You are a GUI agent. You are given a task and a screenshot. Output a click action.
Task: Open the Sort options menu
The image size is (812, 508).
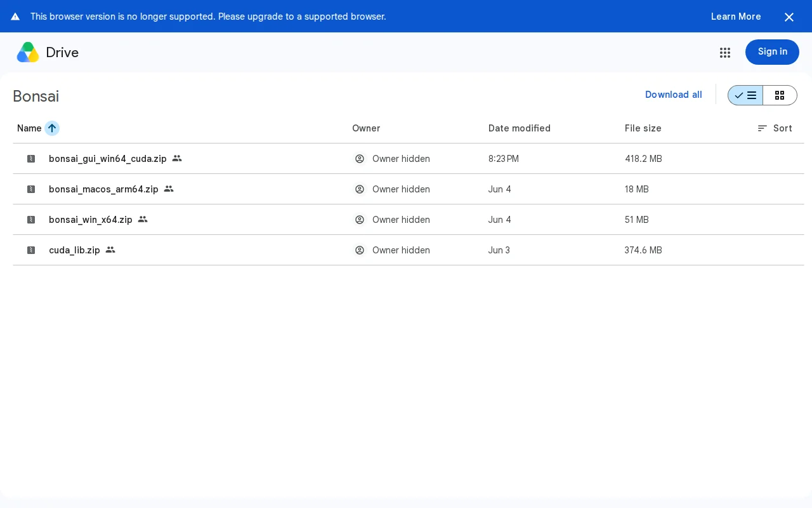(775, 128)
